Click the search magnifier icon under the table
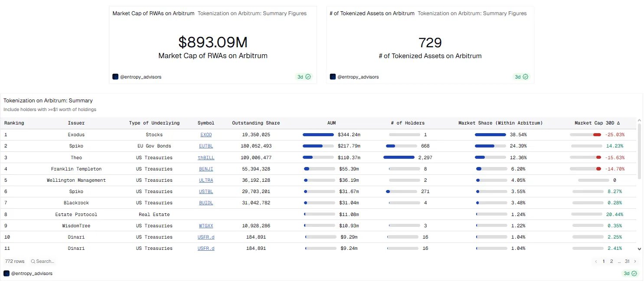This screenshot has height=285, width=644. 33,262
